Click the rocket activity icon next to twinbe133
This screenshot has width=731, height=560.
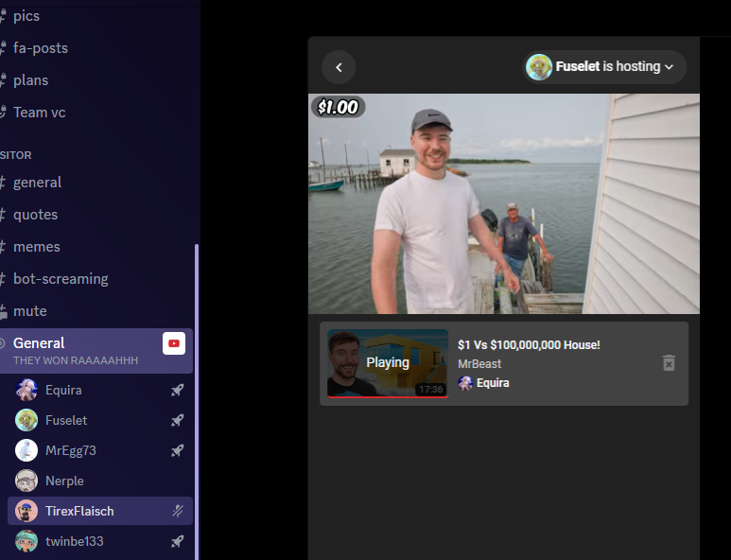click(x=177, y=541)
